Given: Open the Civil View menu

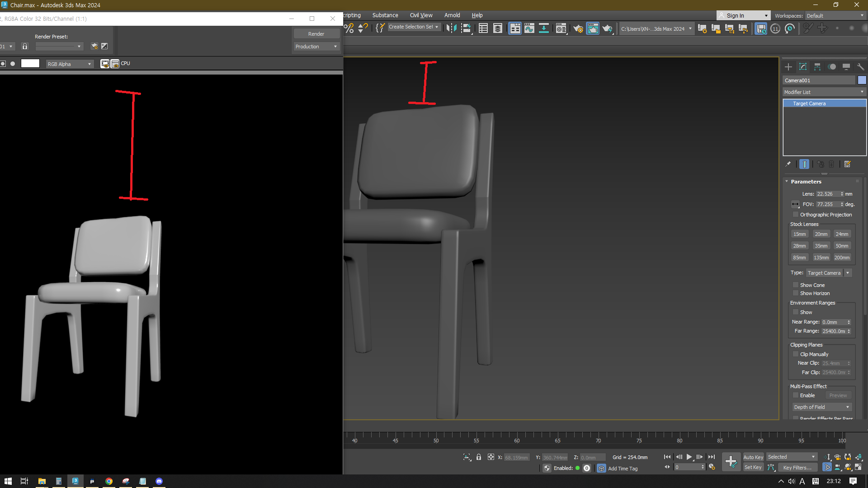Looking at the screenshot, I should pyautogui.click(x=421, y=15).
